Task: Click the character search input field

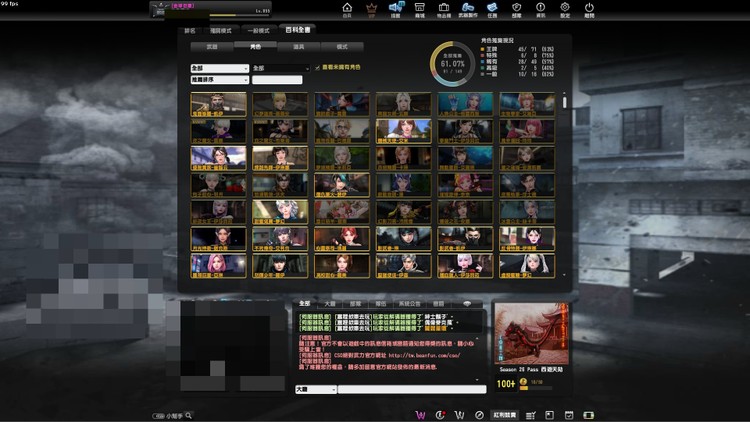Action: [x=277, y=80]
